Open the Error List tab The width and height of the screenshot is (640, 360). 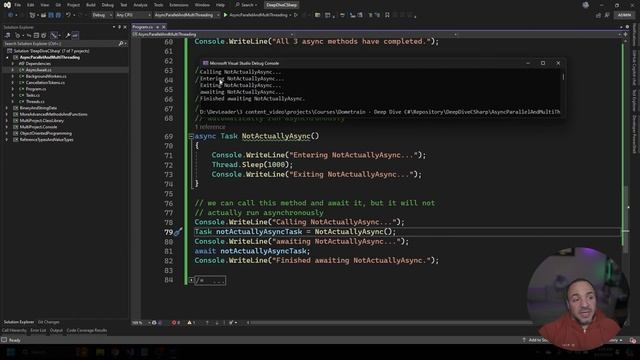pyautogui.click(x=38, y=330)
